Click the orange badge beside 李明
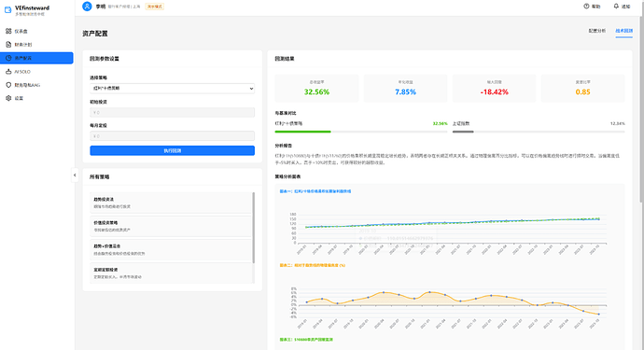The image size is (644, 350). 154,7
